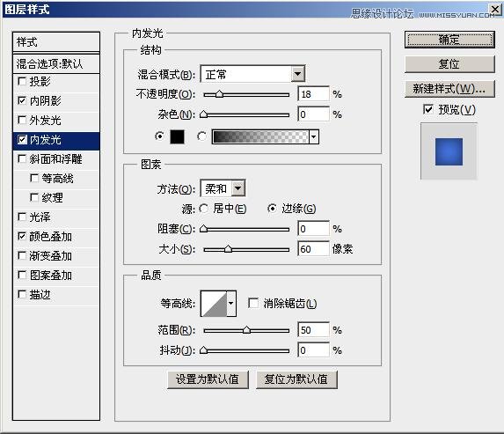This screenshot has height=434, width=504.
Task: Toggle the 预览(V) preview checkbox
Action: coord(428,109)
